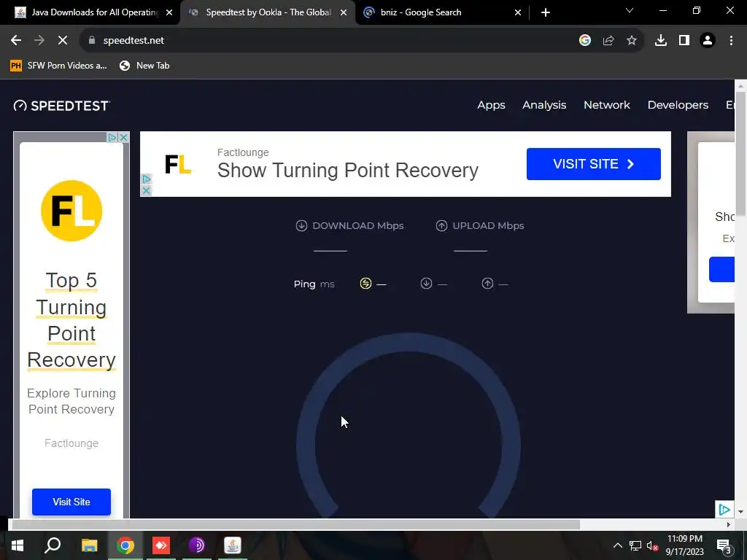Stop page loading with the X button
The image size is (747, 560).
[x=63, y=41]
